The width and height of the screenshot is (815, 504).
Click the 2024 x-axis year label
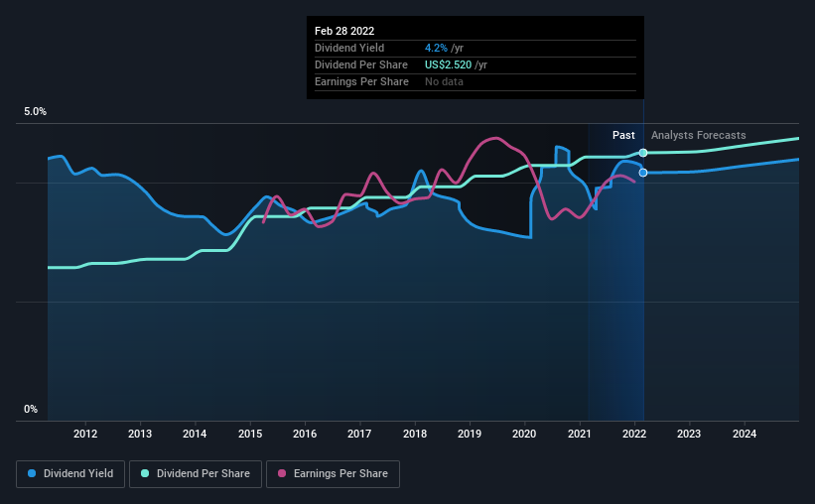click(x=745, y=434)
